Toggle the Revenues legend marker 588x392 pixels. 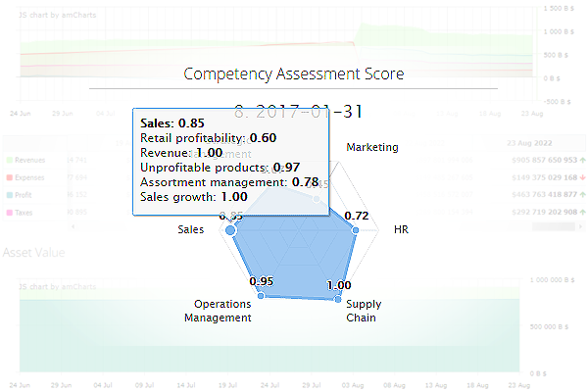(10, 160)
